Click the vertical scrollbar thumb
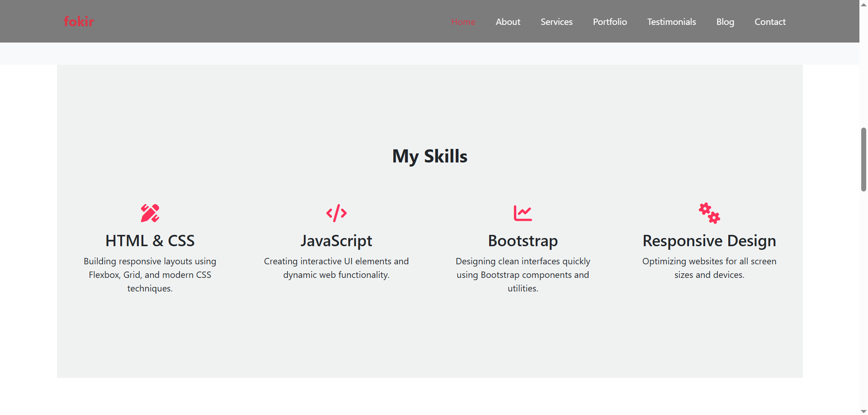This screenshot has width=868, height=415. [x=863, y=159]
